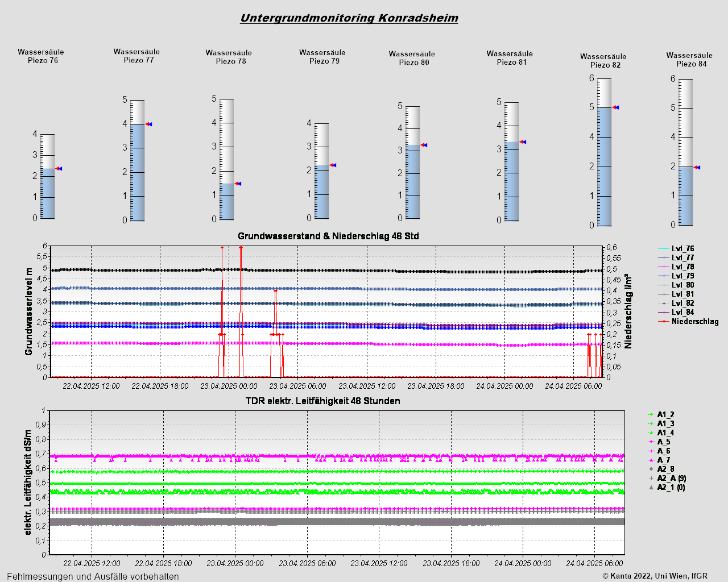Click the Wassersäule Piezo 77 label
This screenshot has width=728, height=582.
click(x=136, y=56)
